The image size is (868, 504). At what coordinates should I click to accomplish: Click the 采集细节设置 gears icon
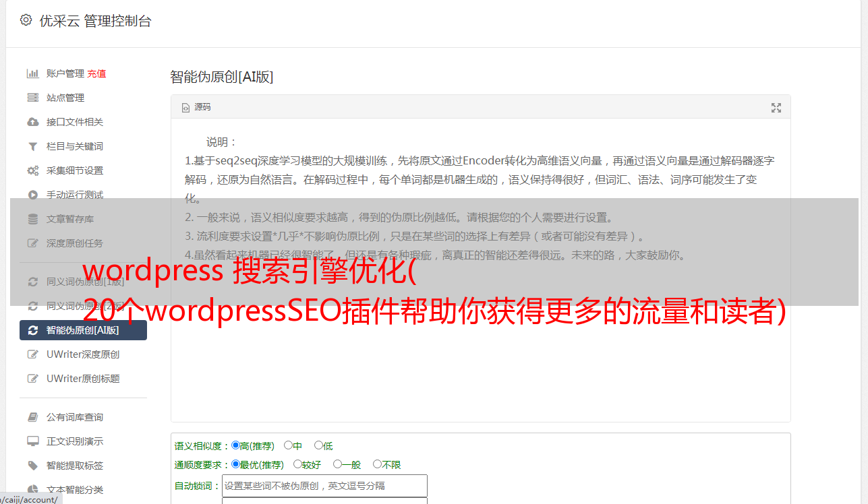point(32,170)
